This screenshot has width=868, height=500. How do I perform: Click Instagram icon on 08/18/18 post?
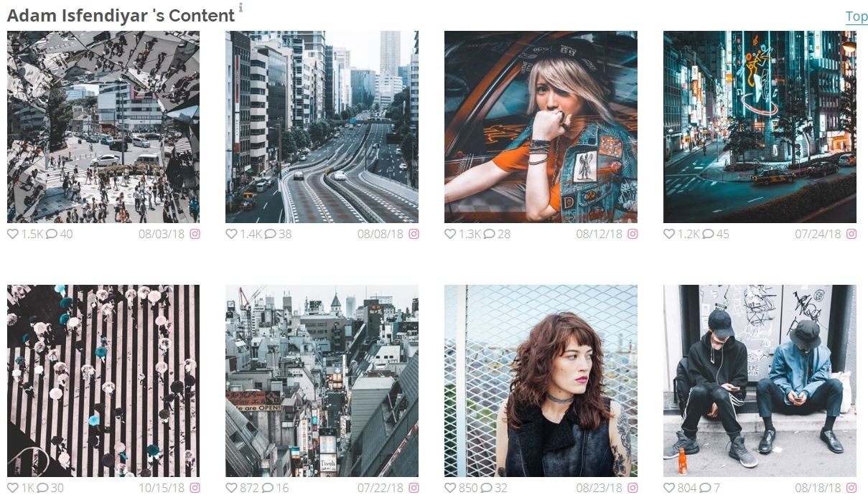pyautogui.click(x=851, y=488)
